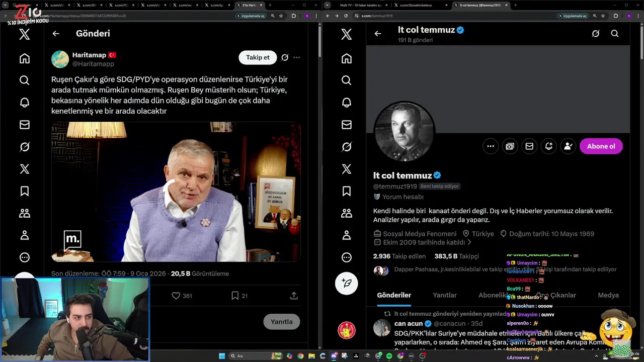Share the Haritamap post via upload icon
Viewport: 644px width, 362px height.
[x=294, y=296]
